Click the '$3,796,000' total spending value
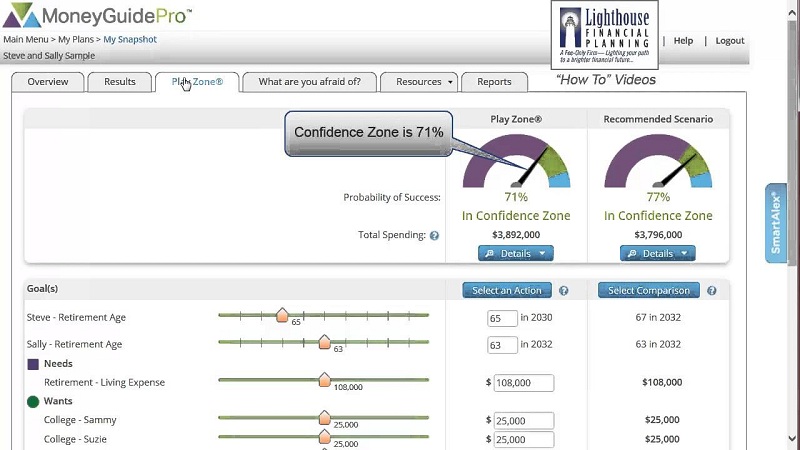Viewport: 800px width, 450px height. (658, 235)
